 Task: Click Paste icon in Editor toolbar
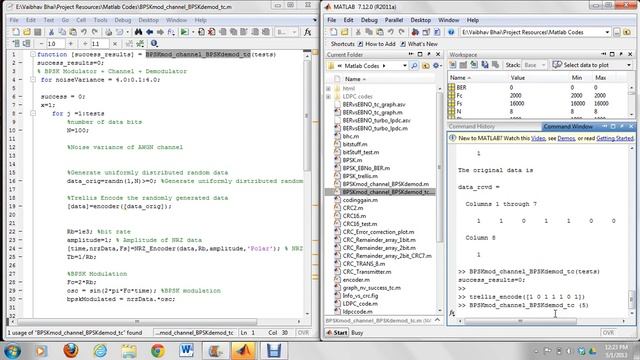[73, 32]
